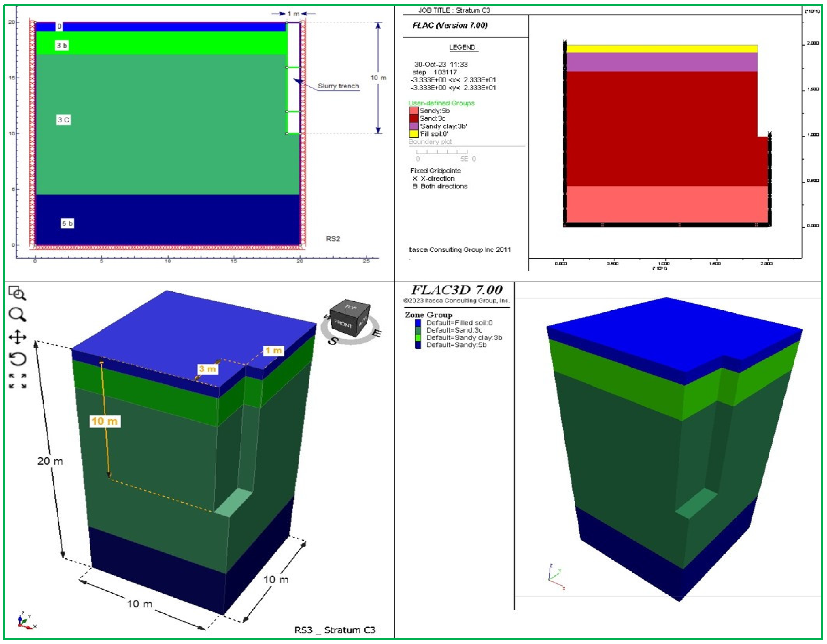
Task: Click the 3 C layer label
Action: pos(63,120)
